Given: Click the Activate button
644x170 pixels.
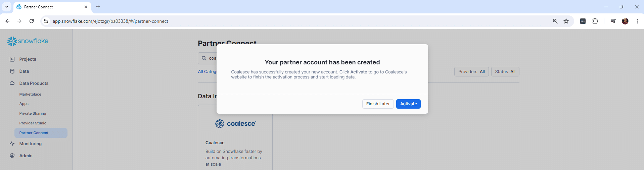Looking at the screenshot, I should pos(408,104).
